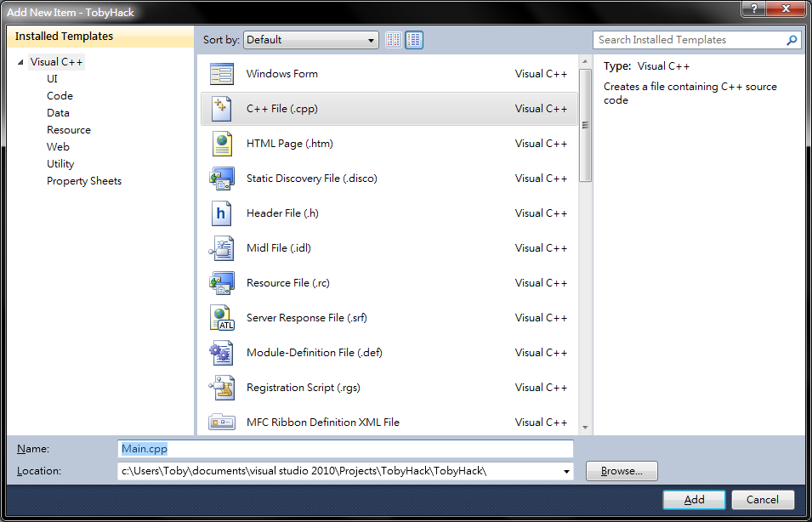Image resolution: width=812 pixels, height=522 pixels.
Task: Select the Server Response File (.srf) text
Action: point(307,317)
